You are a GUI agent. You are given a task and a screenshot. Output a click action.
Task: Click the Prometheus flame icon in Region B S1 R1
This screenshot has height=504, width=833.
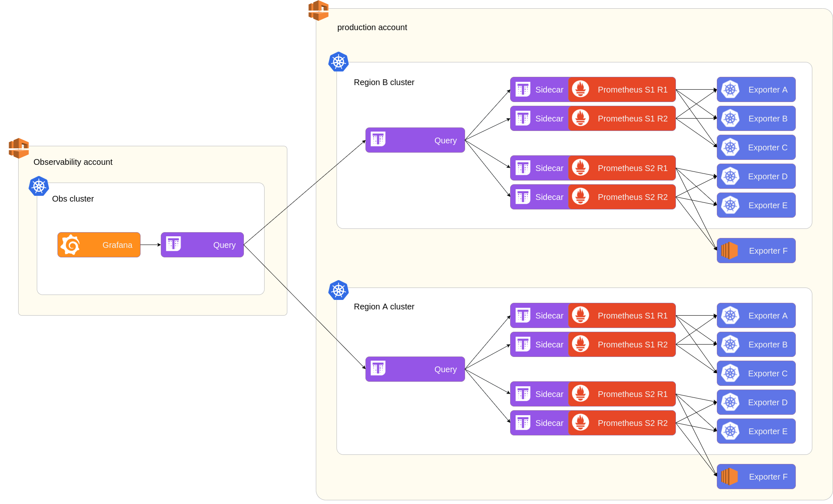580,89
